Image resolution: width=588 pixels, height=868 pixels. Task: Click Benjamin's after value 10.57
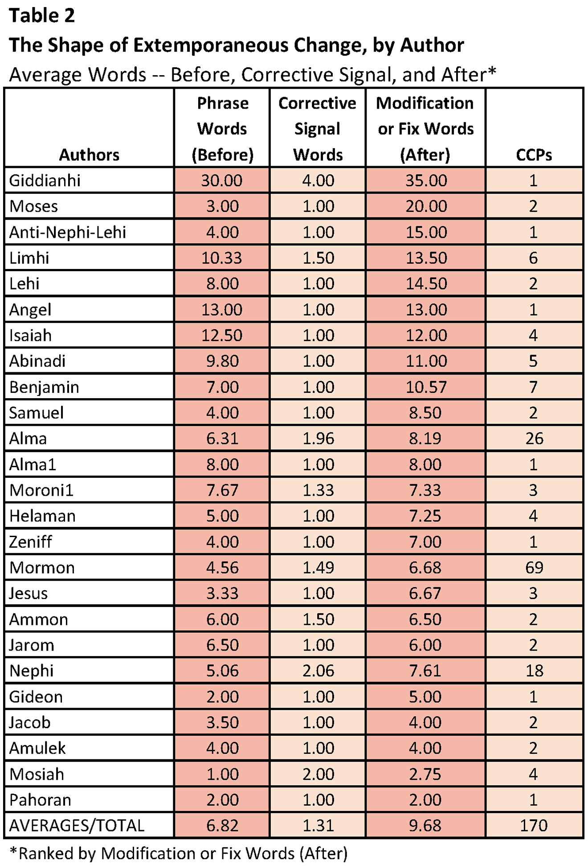(425, 387)
